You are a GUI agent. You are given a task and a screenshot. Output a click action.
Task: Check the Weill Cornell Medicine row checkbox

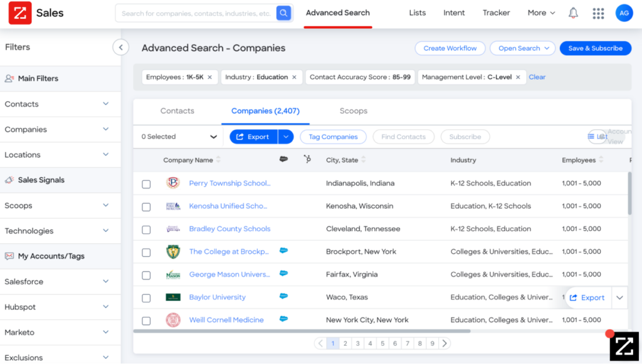(146, 321)
